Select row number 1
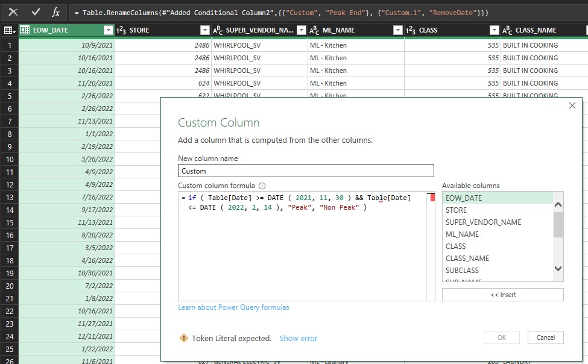Screen dimensions: 588x364 click(10, 45)
